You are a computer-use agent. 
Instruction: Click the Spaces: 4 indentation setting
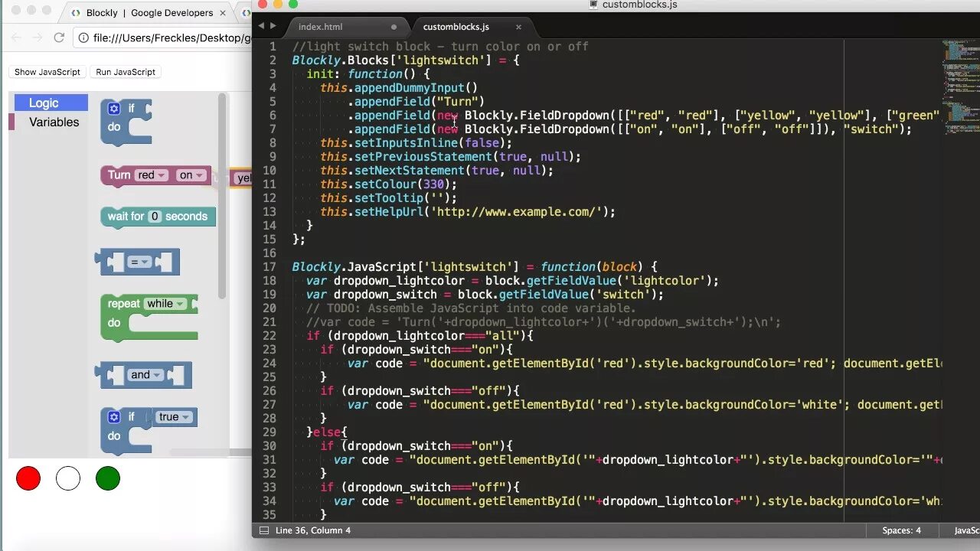click(x=901, y=530)
